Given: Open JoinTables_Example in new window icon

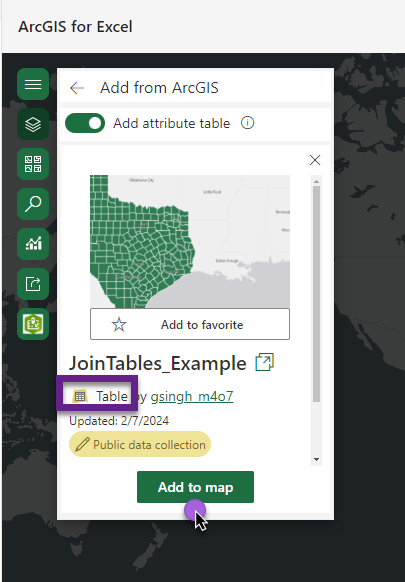Looking at the screenshot, I should [x=264, y=363].
